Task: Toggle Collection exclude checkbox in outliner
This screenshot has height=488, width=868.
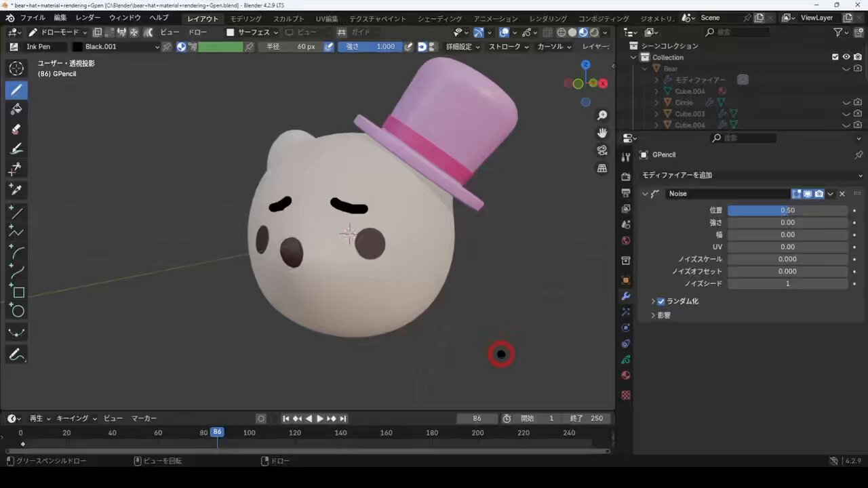Action: pos(835,57)
